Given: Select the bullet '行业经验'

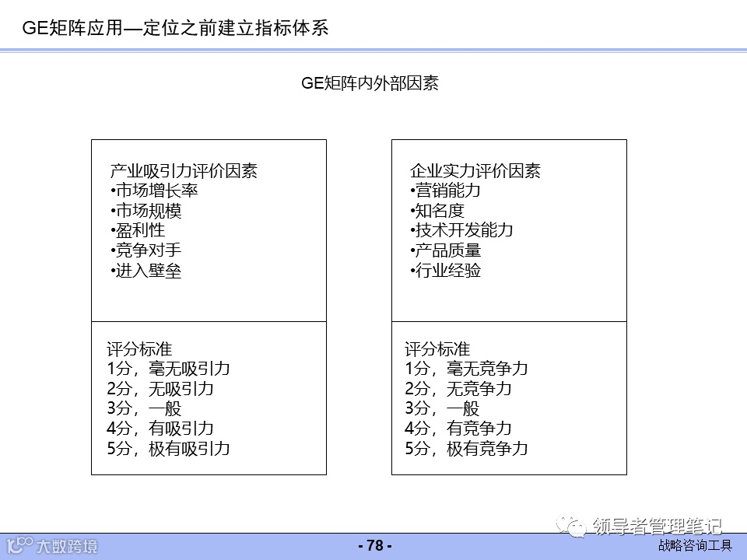Looking at the screenshot, I should 445,271.
